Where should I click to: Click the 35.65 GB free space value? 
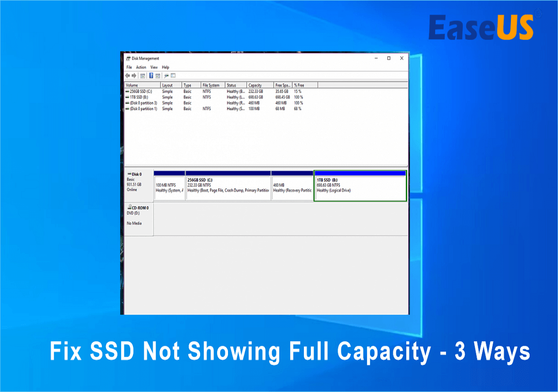282,91
